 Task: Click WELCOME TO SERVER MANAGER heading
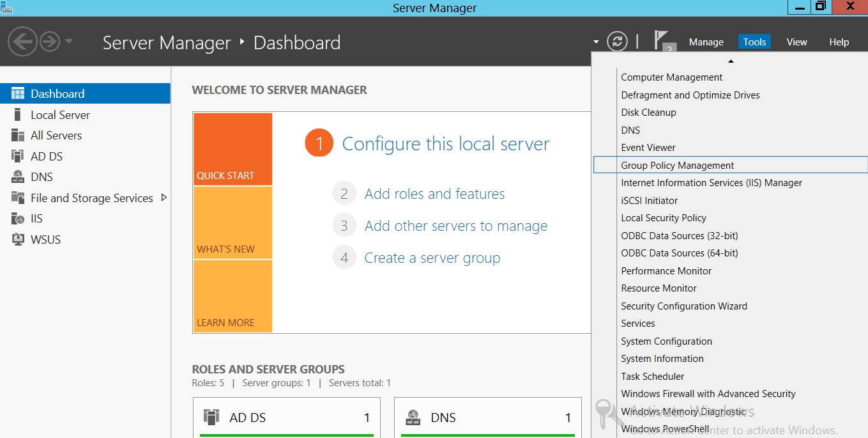point(279,90)
